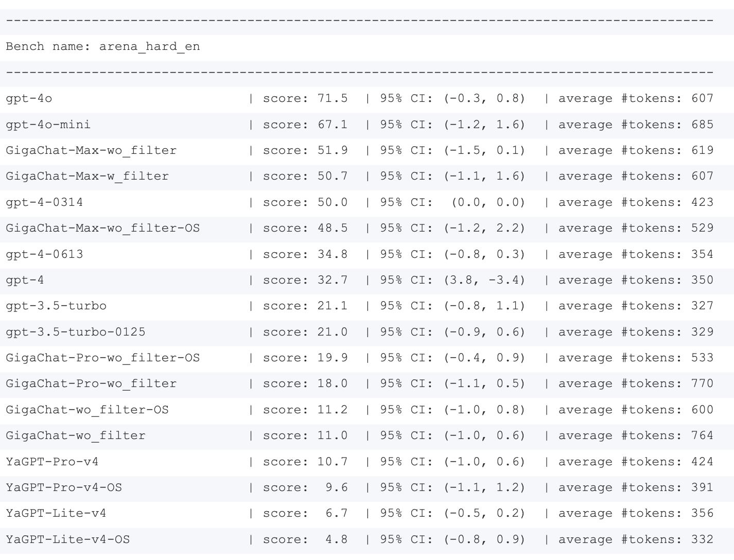Select GigaChat-Pro-wo_filter-OS model name
Image resolution: width=734 pixels, height=560 pixels.
click(x=103, y=358)
